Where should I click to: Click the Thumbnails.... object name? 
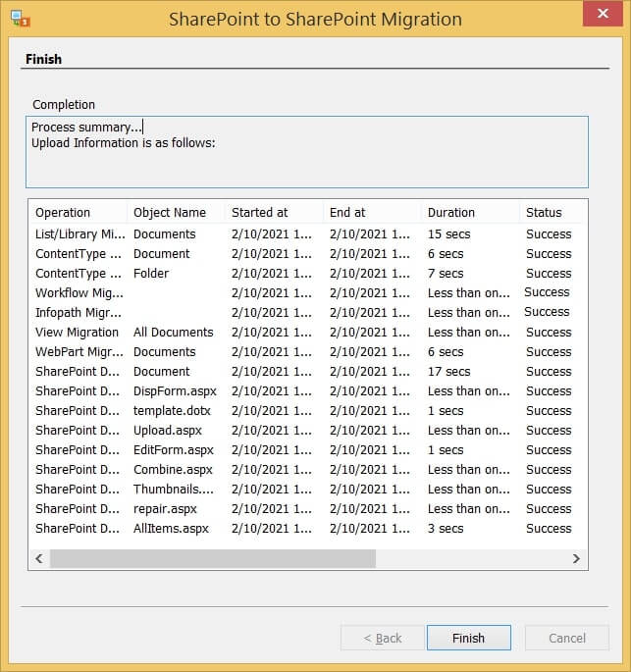coord(173,489)
